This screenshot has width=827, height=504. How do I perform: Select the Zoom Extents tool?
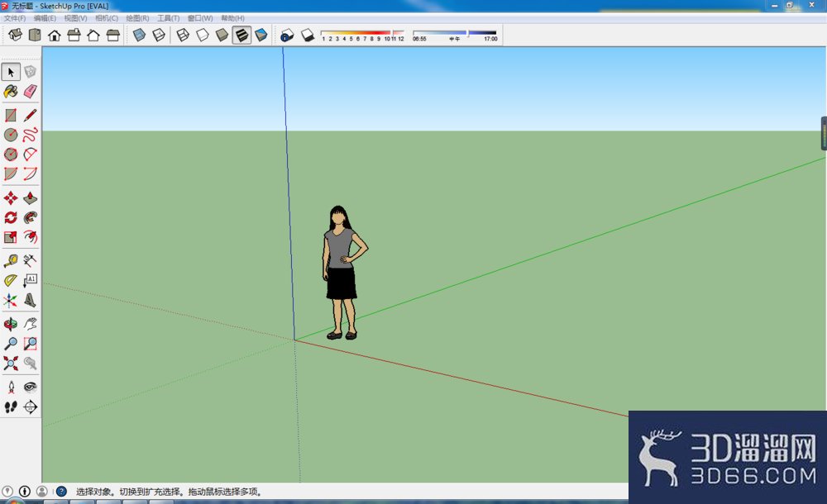11,364
